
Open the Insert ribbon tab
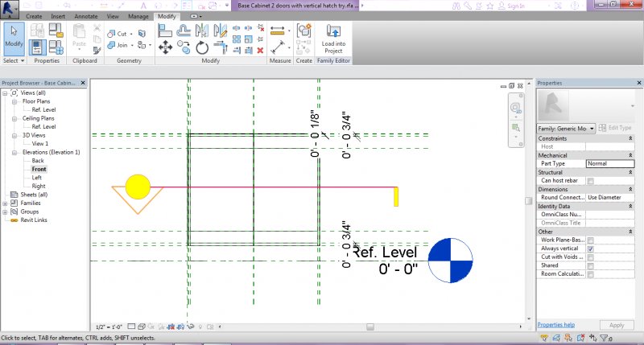(58, 16)
